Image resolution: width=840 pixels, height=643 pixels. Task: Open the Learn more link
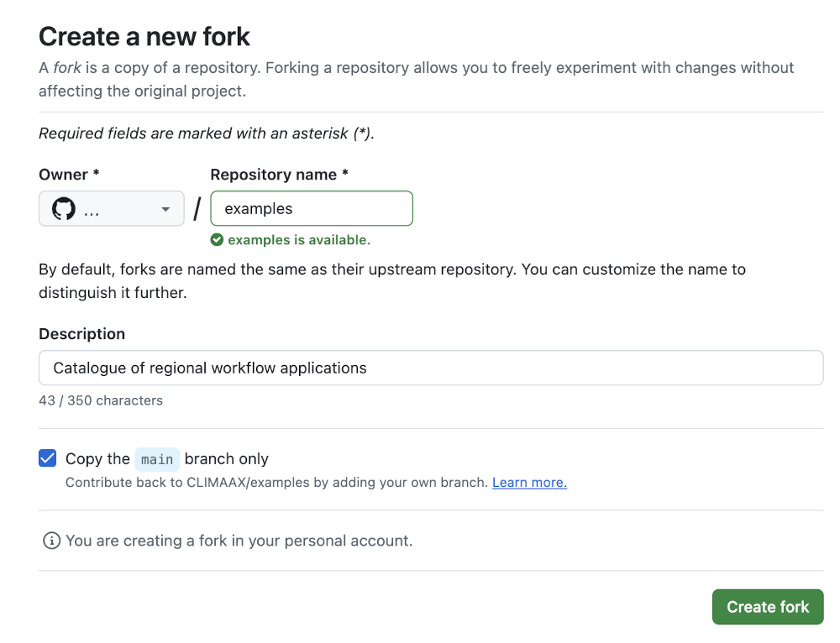coord(529,483)
